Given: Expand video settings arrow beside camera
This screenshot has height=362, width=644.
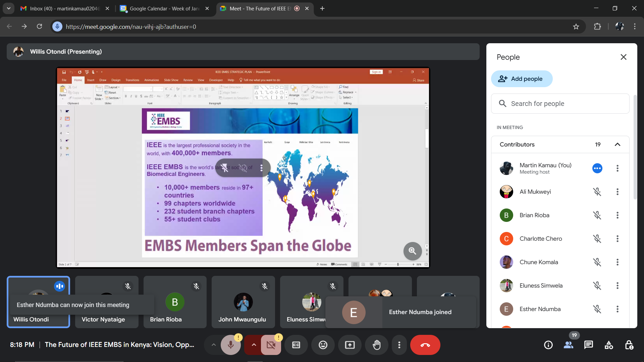Looking at the screenshot, I should [254, 345].
